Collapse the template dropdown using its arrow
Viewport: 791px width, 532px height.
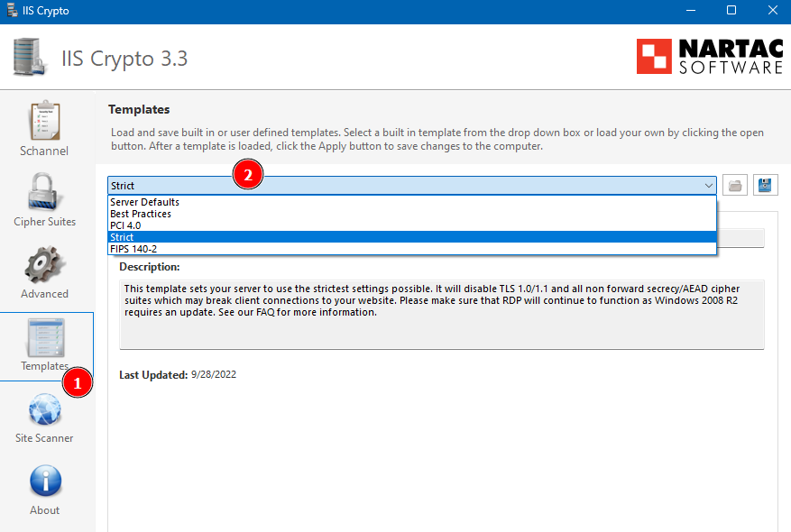pyautogui.click(x=708, y=186)
